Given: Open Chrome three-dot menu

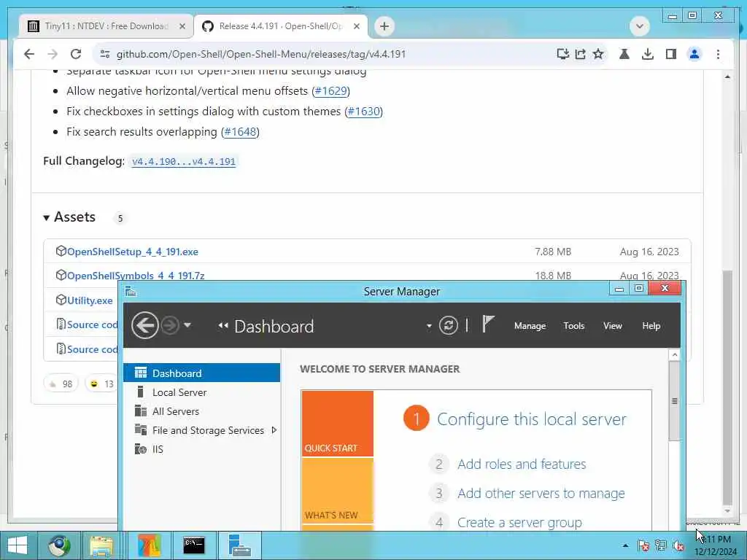Looking at the screenshot, I should [x=718, y=54].
